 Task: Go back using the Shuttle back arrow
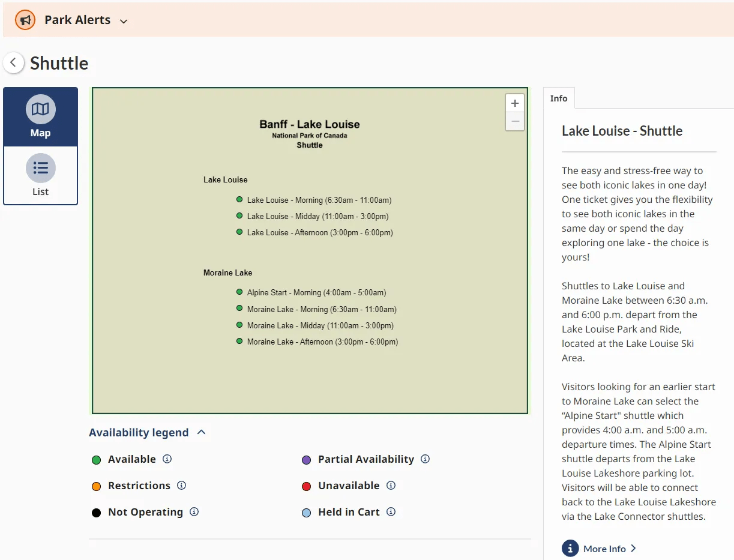click(13, 62)
